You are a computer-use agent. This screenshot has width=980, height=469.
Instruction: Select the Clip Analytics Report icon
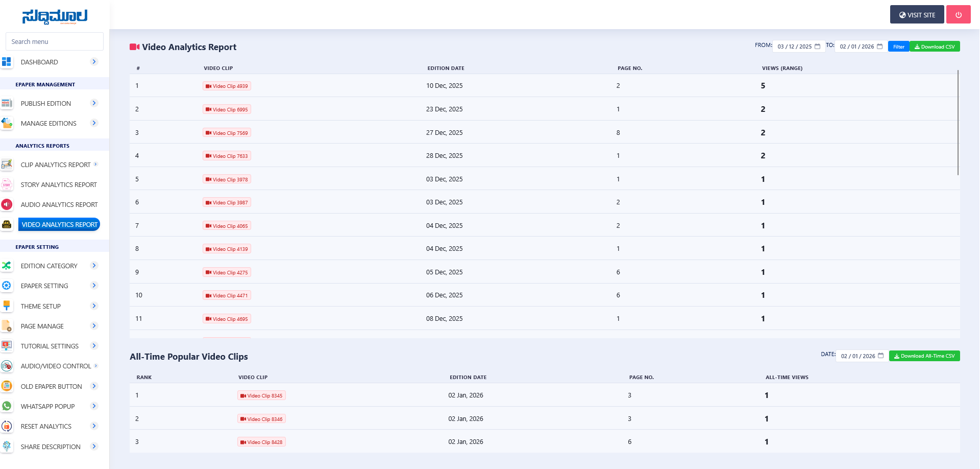click(7, 165)
